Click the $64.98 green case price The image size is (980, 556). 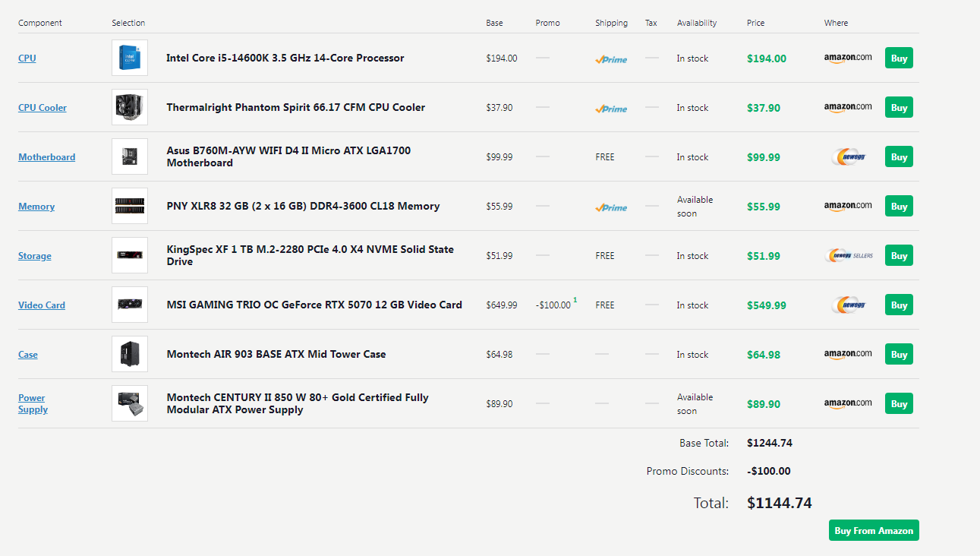point(764,355)
